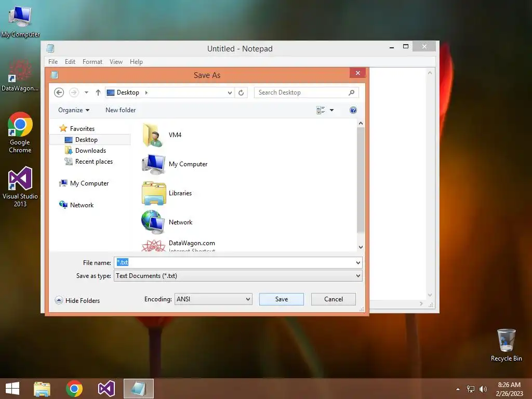Change your view icon button
532x399 pixels.
tap(321, 110)
